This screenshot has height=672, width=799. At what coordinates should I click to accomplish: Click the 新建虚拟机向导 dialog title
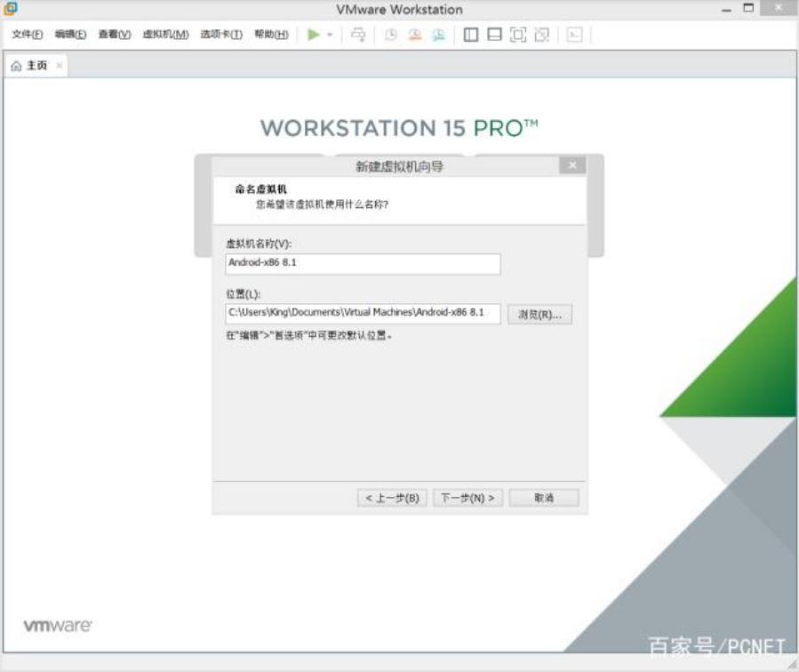point(400,166)
